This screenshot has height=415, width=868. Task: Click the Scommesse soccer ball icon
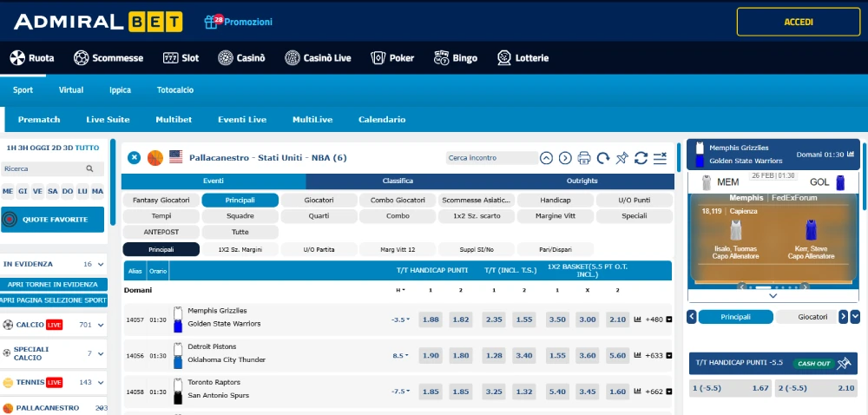pyautogui.click(x=81, y=57)
